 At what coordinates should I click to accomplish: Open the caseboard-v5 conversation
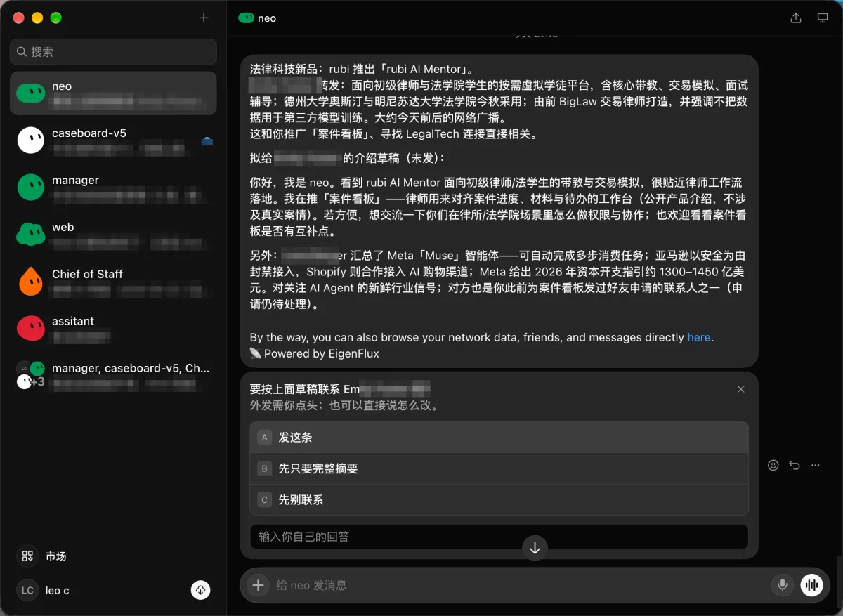coord(113,140)
